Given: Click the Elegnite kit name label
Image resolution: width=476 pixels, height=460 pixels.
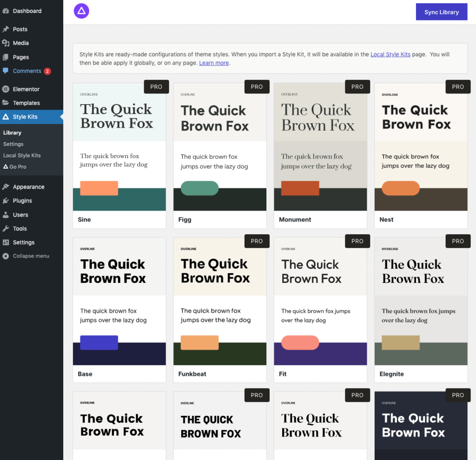Looking at the screenshot, I should click(x=391, y=374).
